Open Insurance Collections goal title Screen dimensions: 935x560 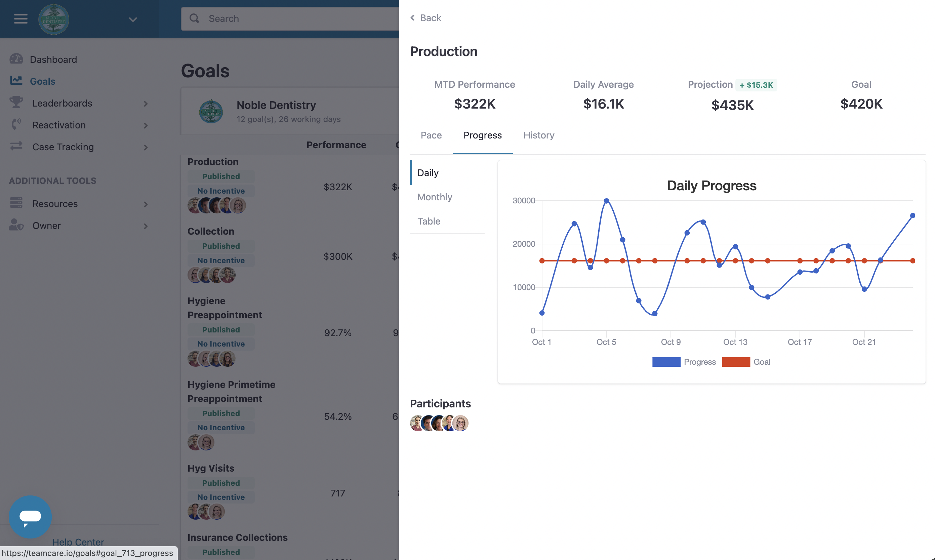[x=238, y=537]
